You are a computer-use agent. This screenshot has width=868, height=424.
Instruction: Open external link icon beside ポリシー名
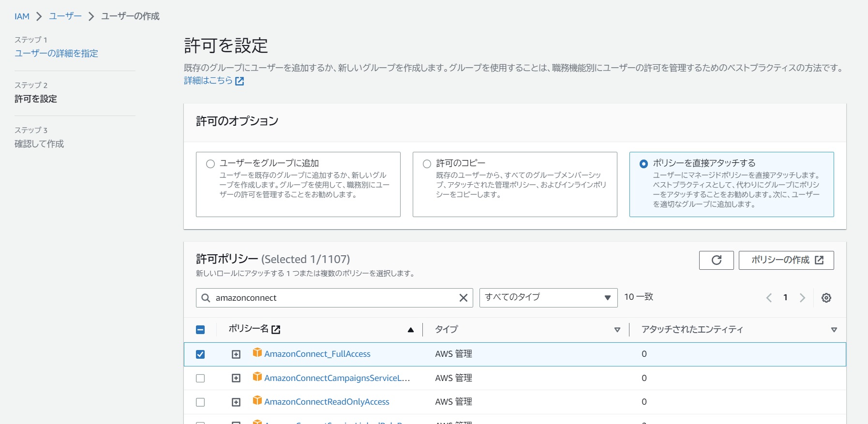point(276,330)
